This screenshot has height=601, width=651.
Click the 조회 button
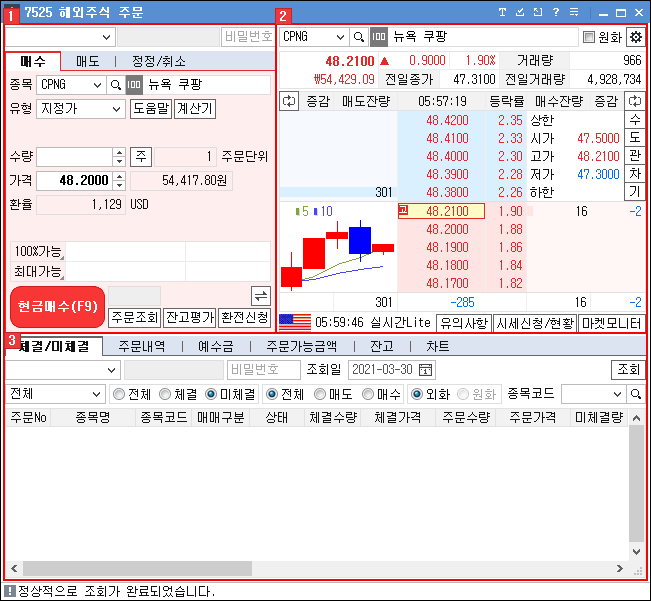(x=628, y=369)
